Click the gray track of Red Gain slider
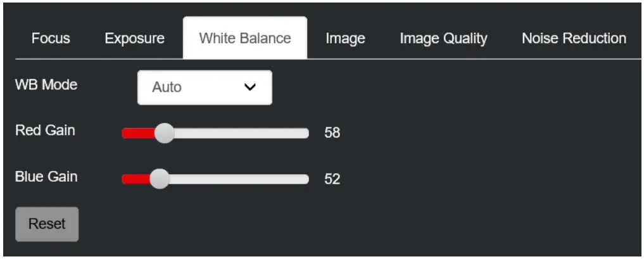 (x=241, y=133)
